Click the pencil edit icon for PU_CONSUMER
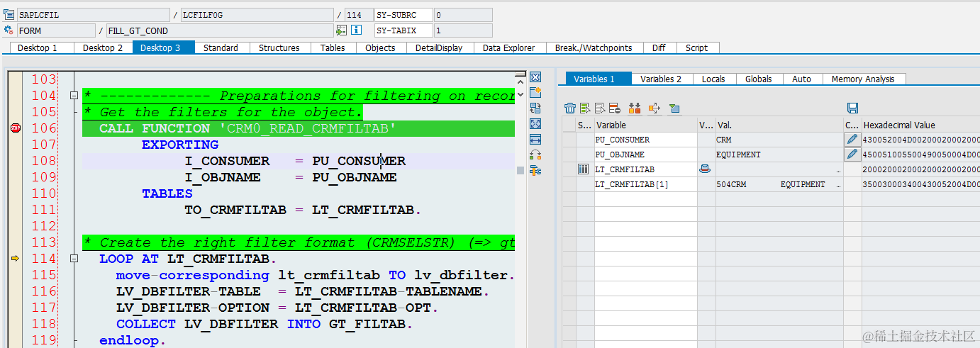The height and width of the screenshot is (348, 980). (852, 140)
